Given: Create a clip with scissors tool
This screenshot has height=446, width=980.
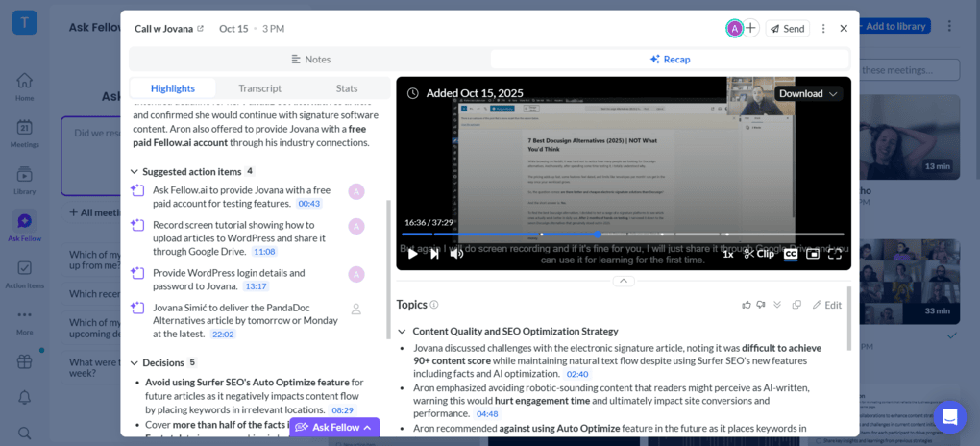Looking at the screenshot, I should [x=759, y=254].
